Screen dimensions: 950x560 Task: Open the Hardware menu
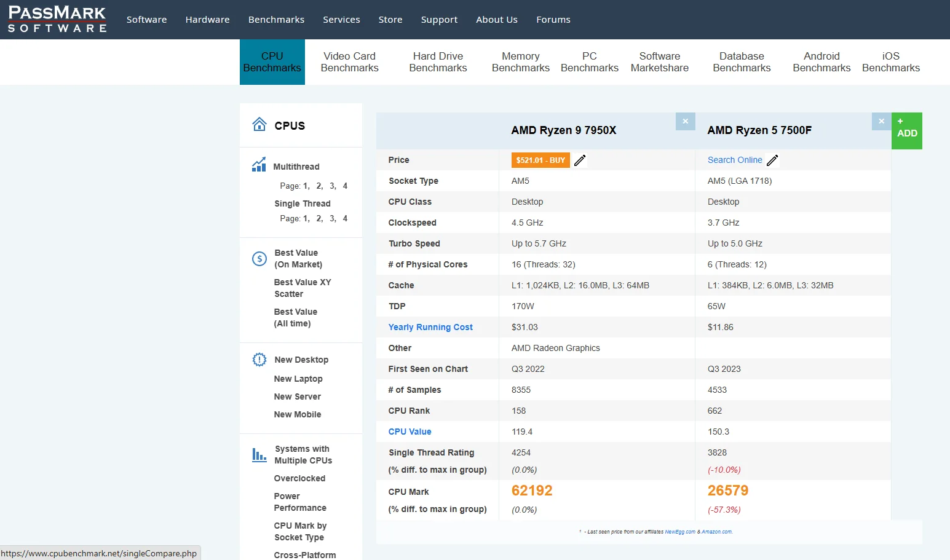[207, 20]
